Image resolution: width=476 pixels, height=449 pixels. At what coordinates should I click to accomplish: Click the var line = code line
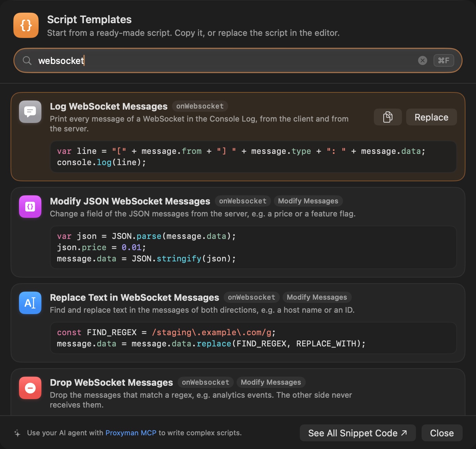coord(241,151)
